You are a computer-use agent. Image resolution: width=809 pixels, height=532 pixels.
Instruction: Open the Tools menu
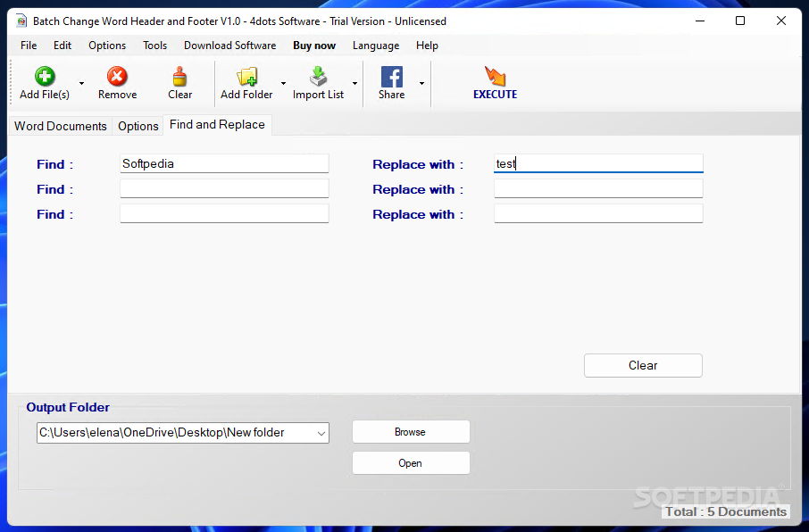pyautogui.click(x=154, y=46)
